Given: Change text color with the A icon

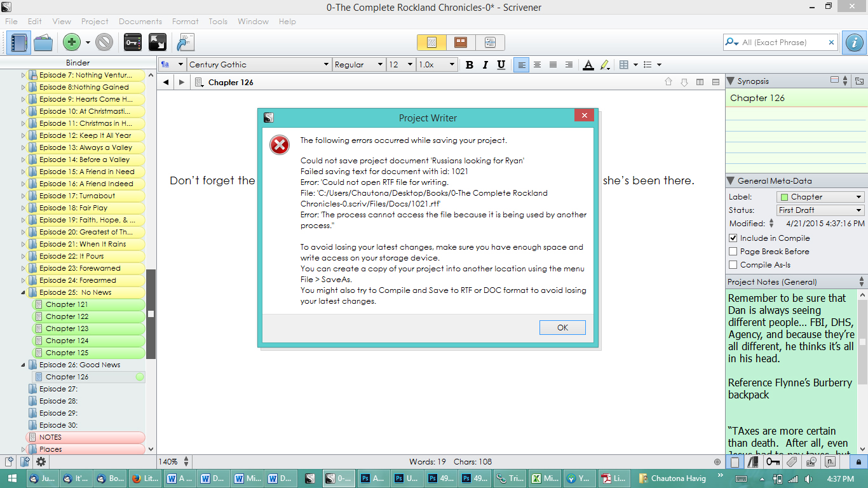Looking at the screenshot, I should (588, 65).
